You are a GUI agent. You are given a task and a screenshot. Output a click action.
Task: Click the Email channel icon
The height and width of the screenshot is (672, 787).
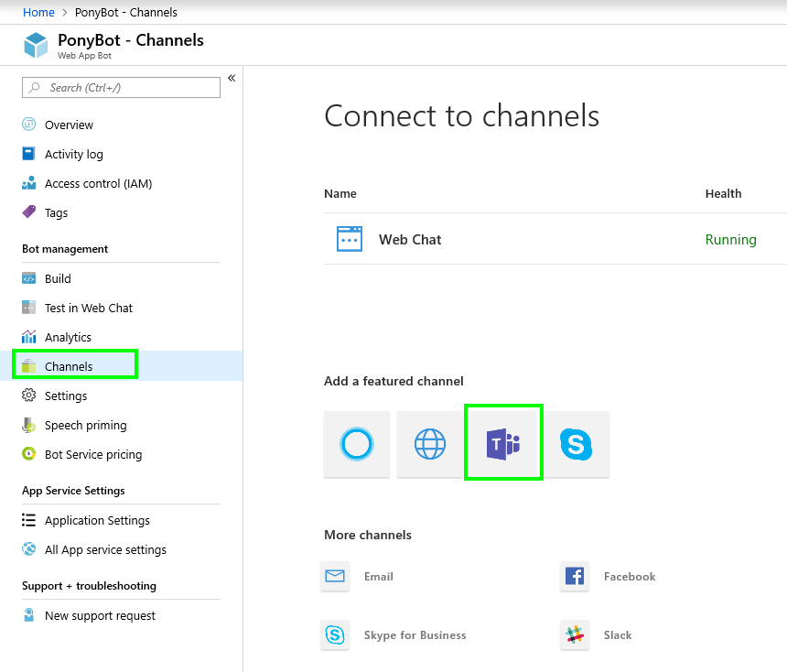335,576
